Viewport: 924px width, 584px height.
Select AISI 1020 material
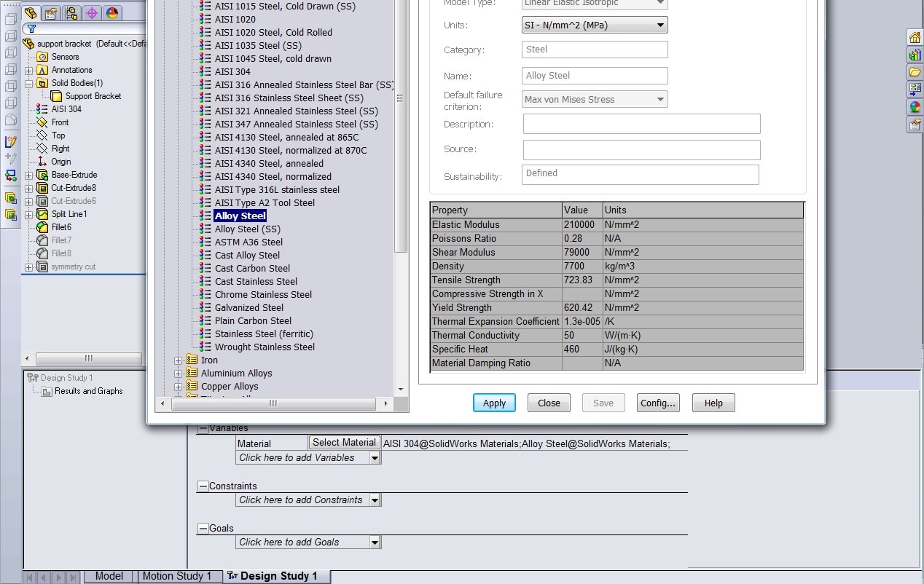coord(235,20)
